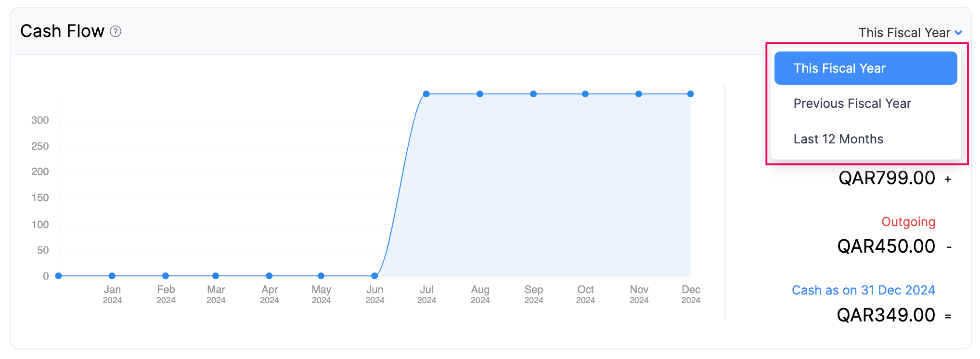The width and height of the screenshot is (980, 359).
Task: Choose Previous Fiscal Year from the list
Action: click(x=852, y=103)
